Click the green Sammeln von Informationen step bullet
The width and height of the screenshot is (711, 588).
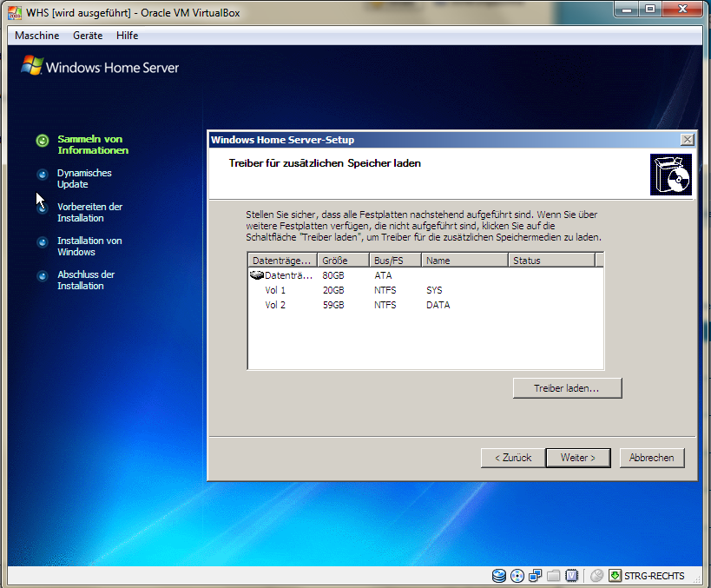point(43,141)
